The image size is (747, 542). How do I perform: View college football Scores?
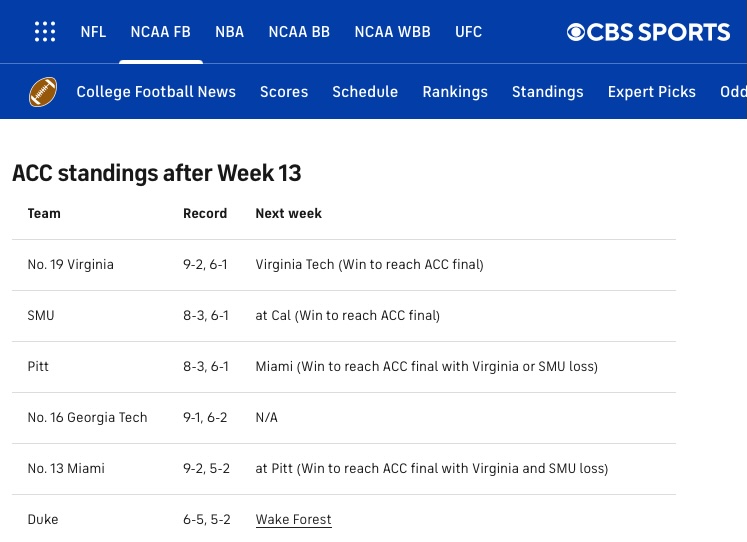[284, 92]
